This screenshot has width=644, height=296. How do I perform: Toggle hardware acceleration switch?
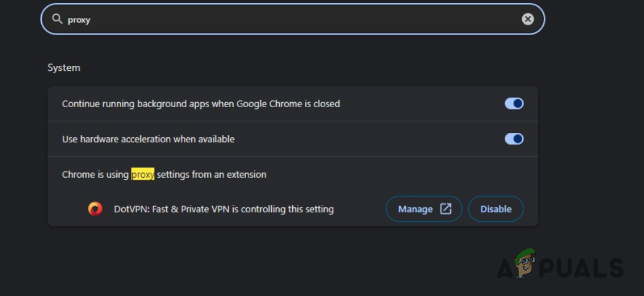click(514, 139)
